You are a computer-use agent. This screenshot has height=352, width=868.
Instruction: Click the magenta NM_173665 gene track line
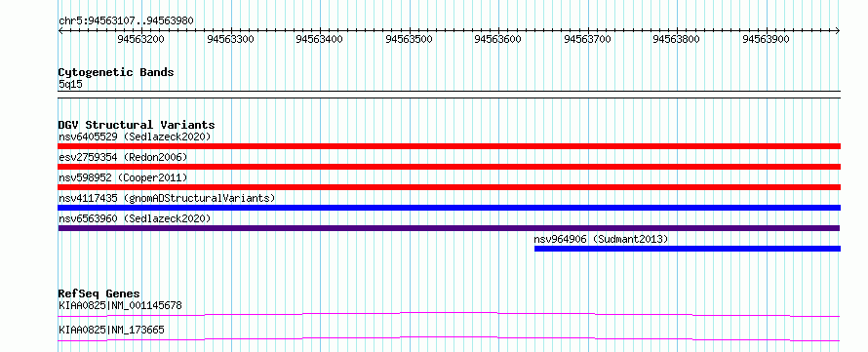coord(449,338)
